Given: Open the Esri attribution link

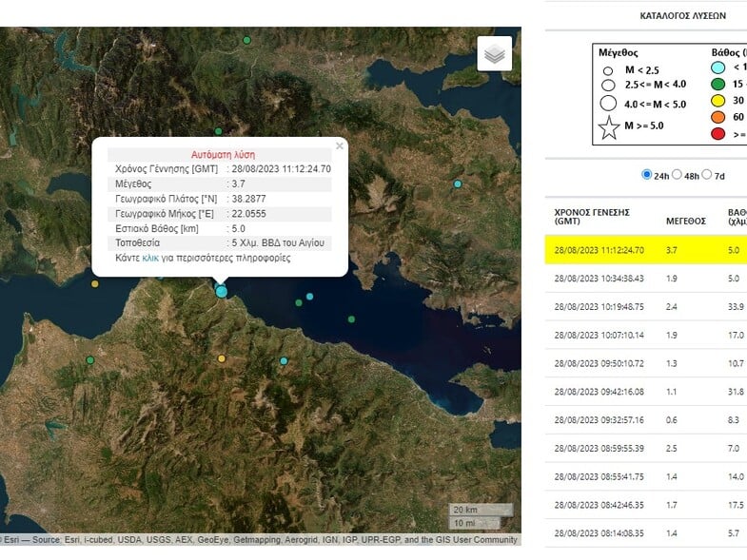Looking at the screenshot, I should coord(11,540).
